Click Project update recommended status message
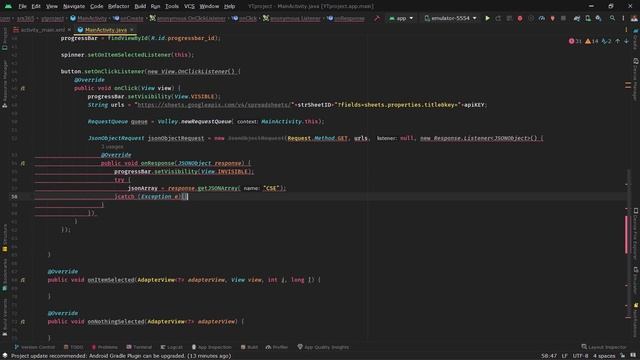The image size is (640, 360). (121, 356)
